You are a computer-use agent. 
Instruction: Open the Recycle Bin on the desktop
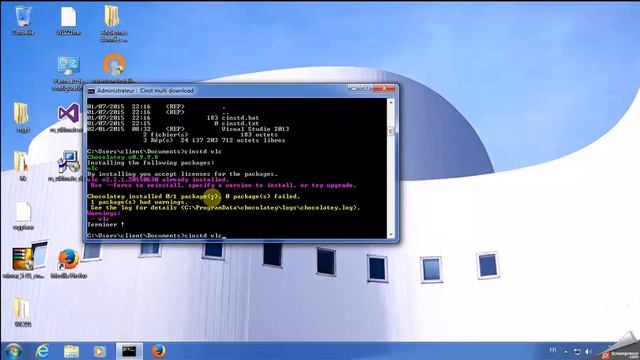click(23, 20)
